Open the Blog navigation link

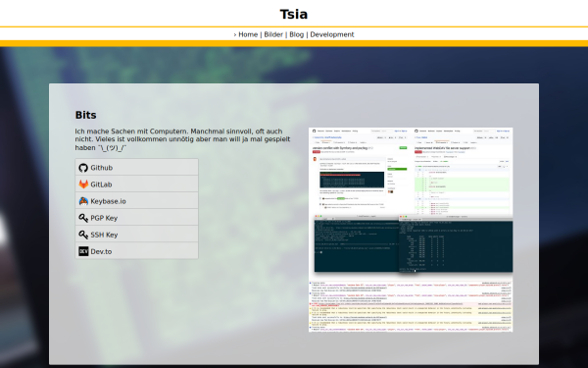[296, 34]
